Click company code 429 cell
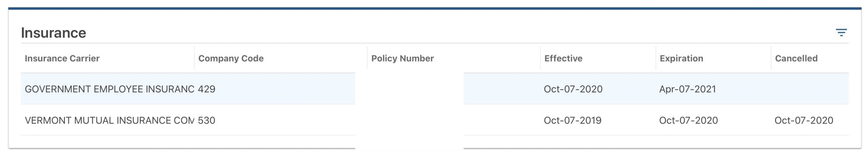 pyautogui.click(x=206, y=89)
